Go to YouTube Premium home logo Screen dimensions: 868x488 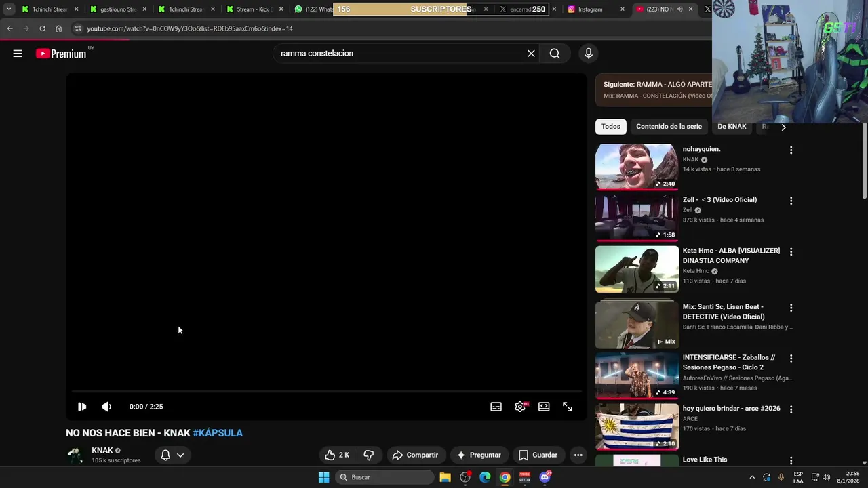[x=62, y=54]
